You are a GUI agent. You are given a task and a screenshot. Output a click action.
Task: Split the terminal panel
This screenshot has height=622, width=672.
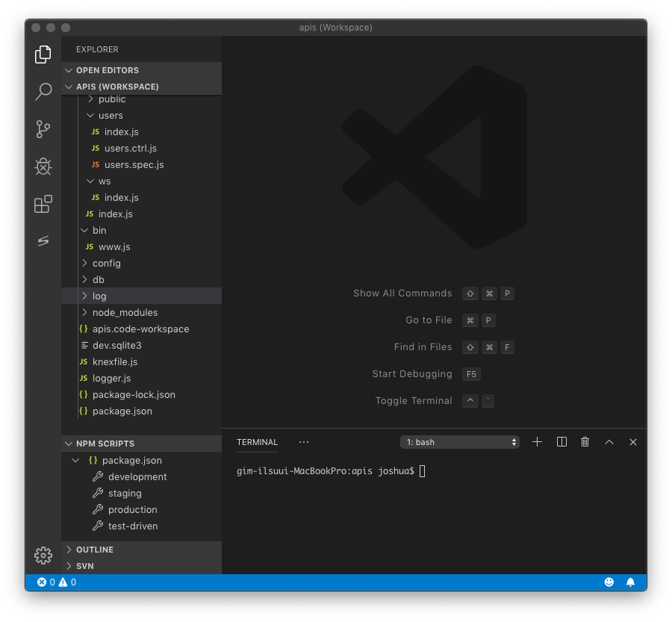pos(561,442)
